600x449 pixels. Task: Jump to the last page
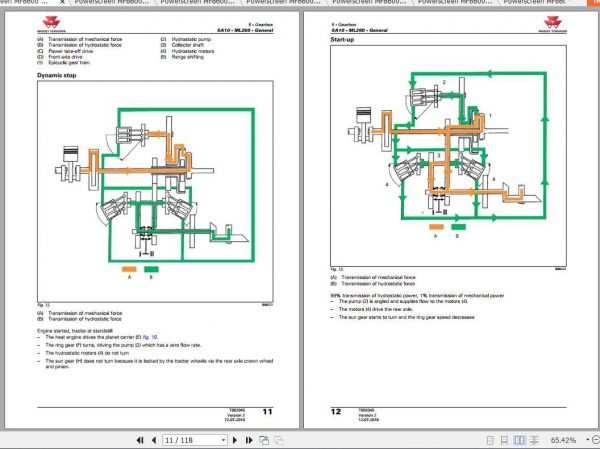point(249,440)
